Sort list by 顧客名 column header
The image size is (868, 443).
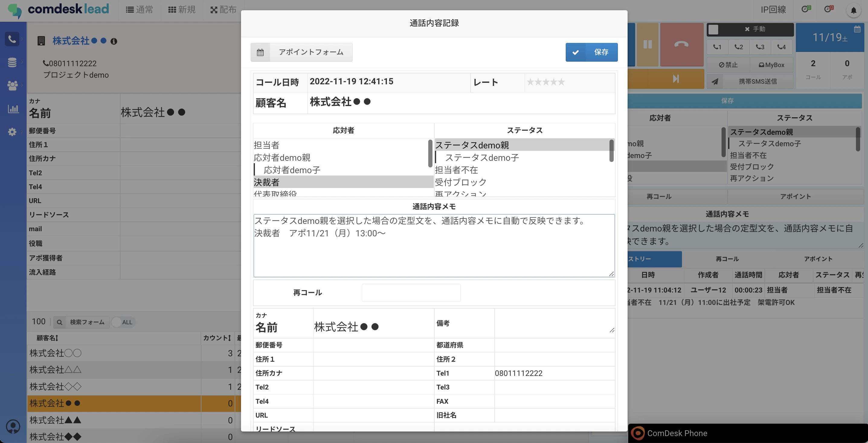point(47,338)
